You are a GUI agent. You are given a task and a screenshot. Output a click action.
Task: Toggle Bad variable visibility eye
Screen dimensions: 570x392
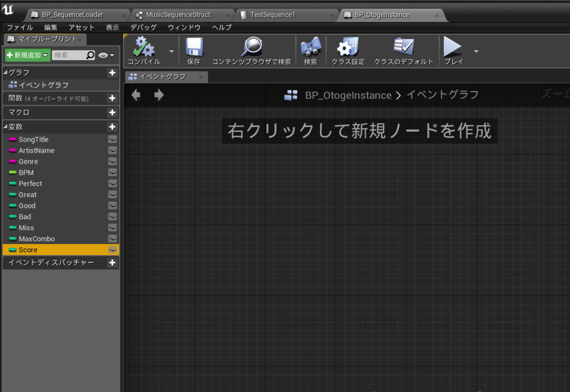(x=112, y=217)
